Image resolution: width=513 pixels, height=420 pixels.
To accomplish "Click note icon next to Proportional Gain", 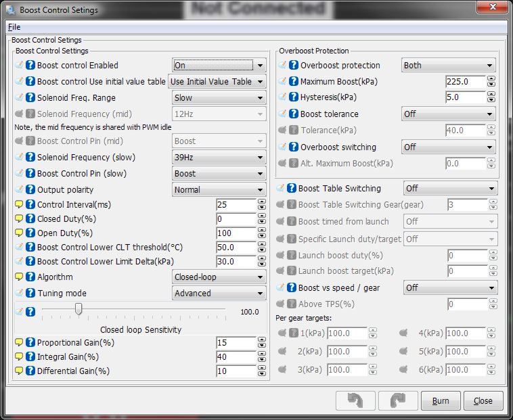I will click(x=19, y=343).
